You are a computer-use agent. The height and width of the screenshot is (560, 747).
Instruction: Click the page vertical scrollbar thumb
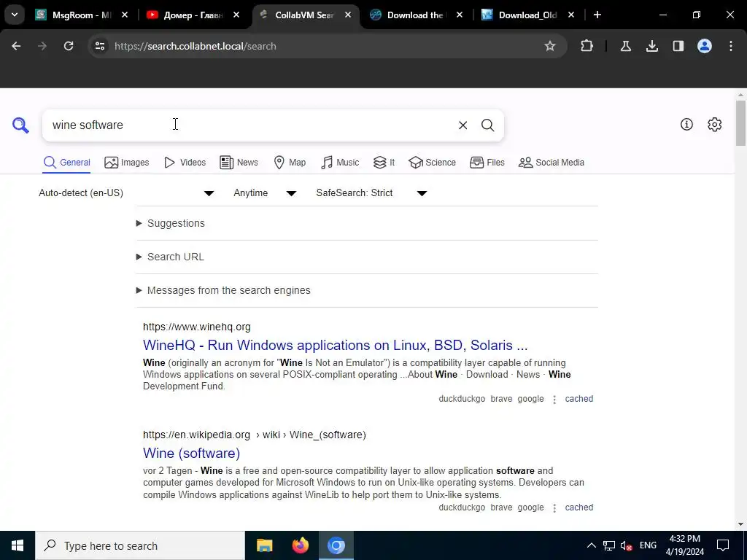click(x=740, y=122)
